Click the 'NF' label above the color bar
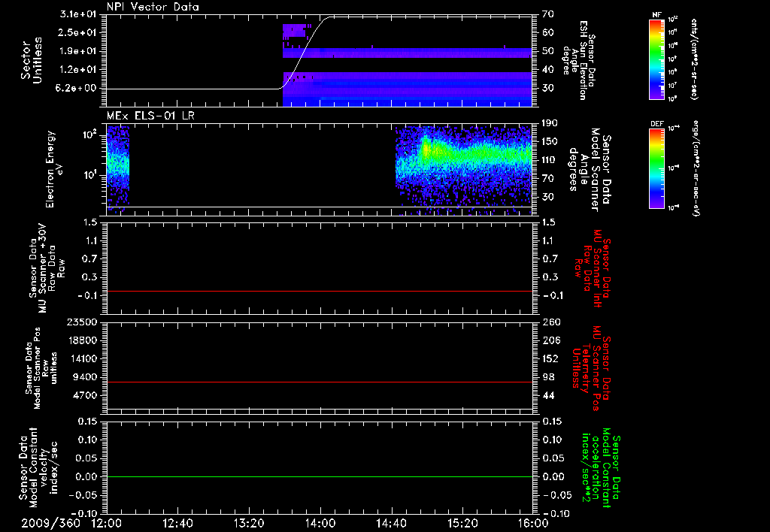 click(x=656, y=15)
